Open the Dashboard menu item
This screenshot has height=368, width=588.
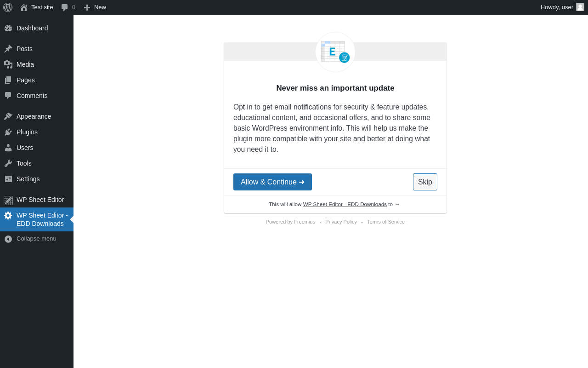[37, 28]
